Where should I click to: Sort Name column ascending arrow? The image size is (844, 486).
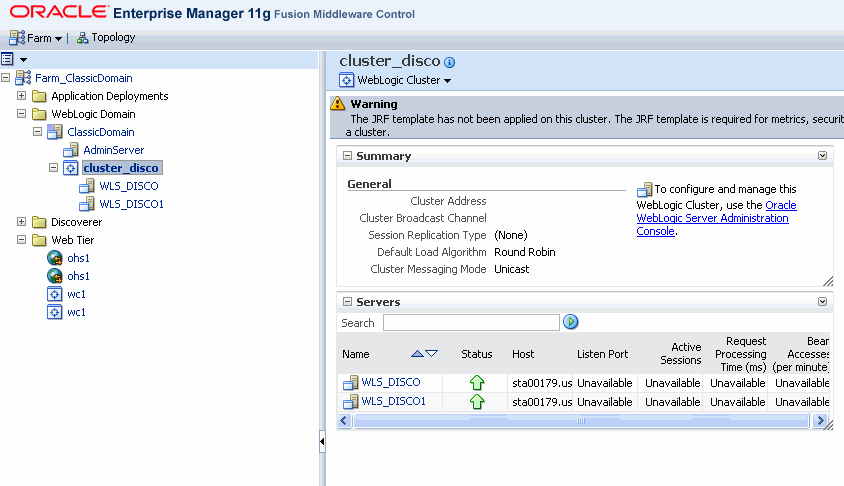click(417, 354)
